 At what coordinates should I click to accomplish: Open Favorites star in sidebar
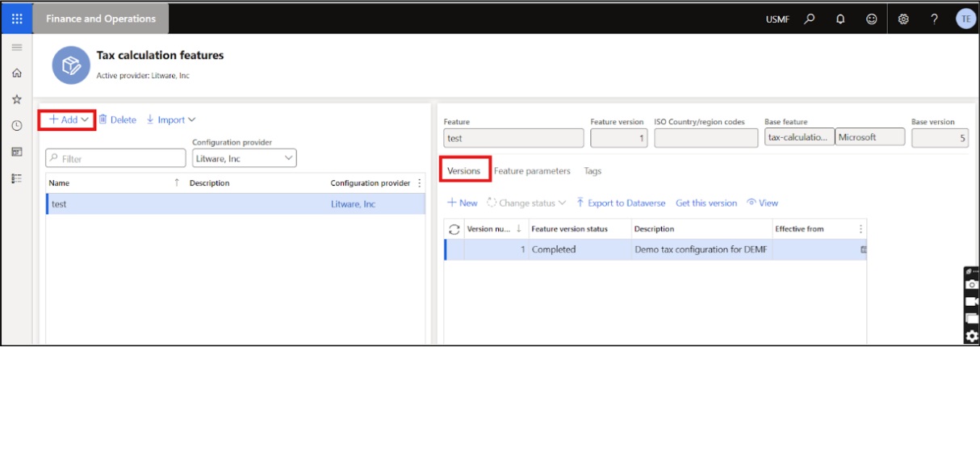click(x=16, y=99)
